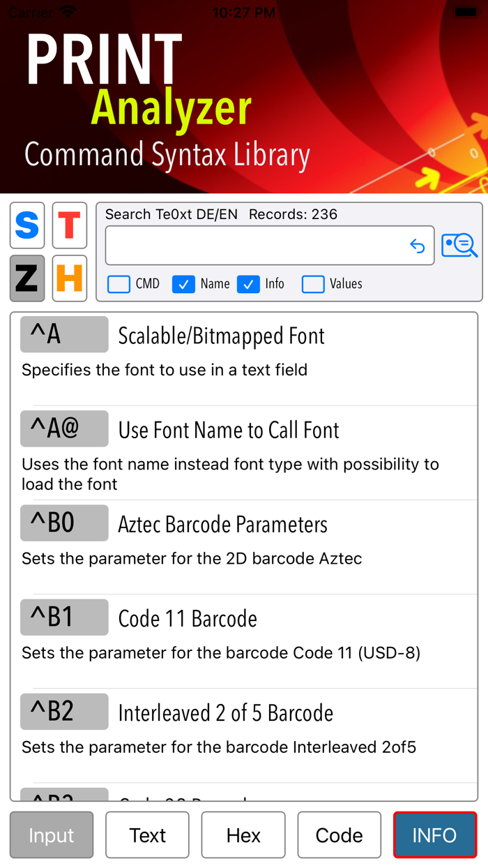Image resolution: width=488 pixels, height=868 pixels.
Task: Open Aztec Barcode Parameters entry
Action: tap(223, 525)
